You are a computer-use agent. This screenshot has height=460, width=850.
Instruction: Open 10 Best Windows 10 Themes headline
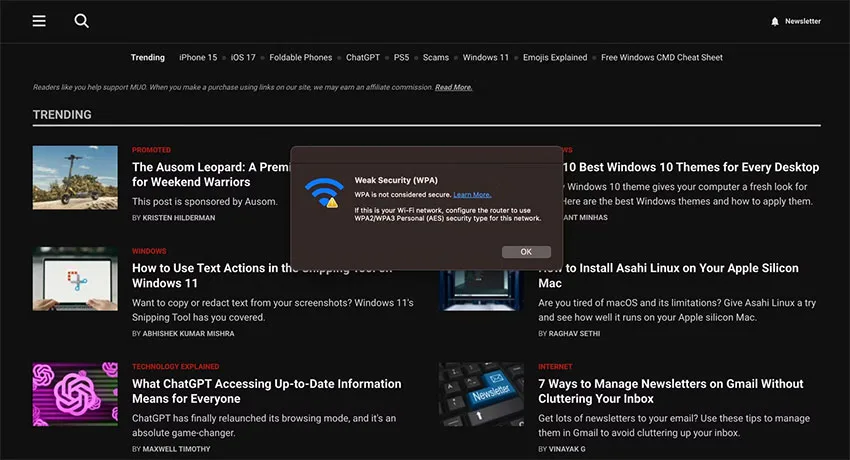tap(691, 167)
